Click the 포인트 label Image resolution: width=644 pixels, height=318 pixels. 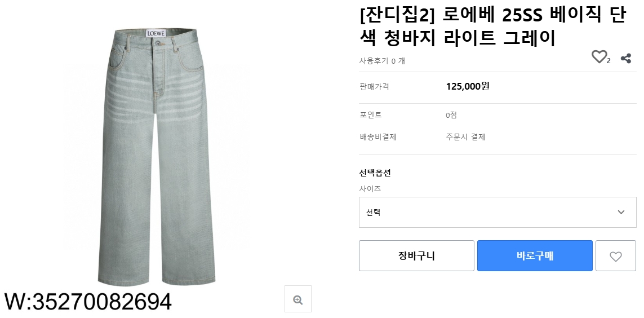(371, 115)
